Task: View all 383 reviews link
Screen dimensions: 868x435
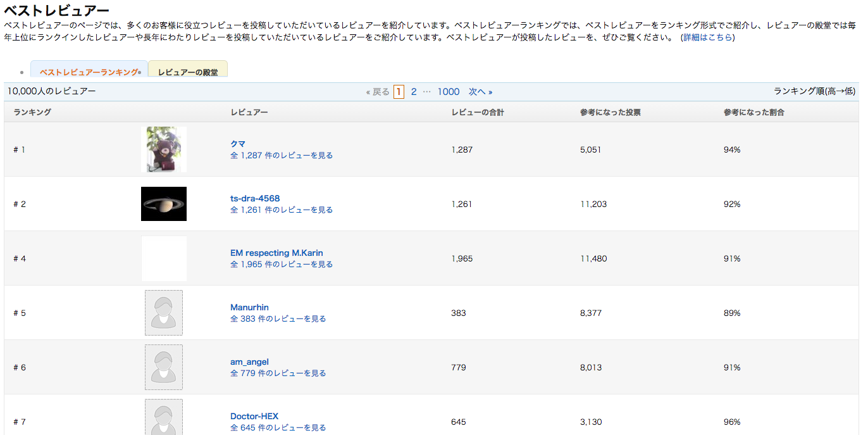Action: [x=278, y=318]
